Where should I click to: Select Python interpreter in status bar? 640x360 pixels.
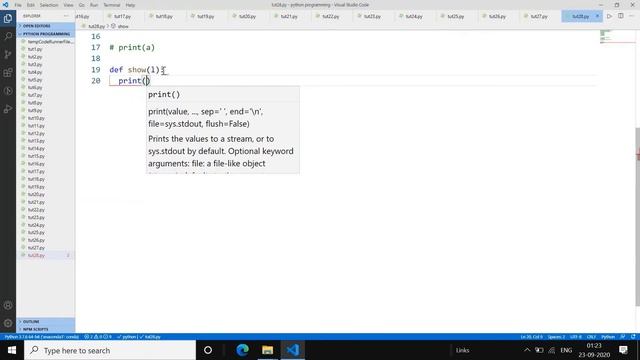[x=42, y=337]
